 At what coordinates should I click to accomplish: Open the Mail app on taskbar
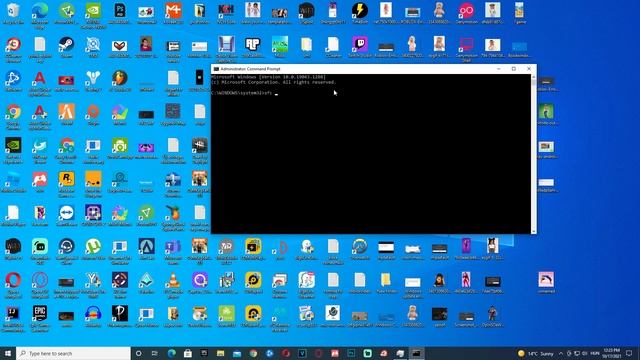click(x=237, y=353)
